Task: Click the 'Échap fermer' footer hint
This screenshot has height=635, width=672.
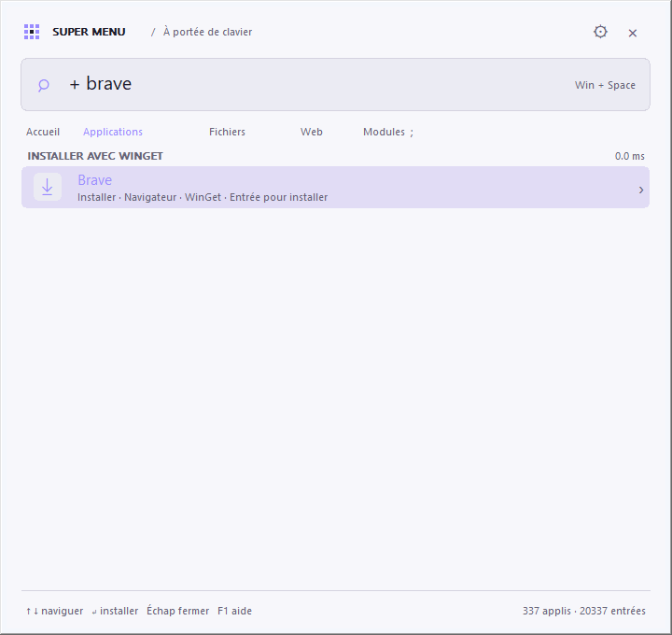Action: (178, 610)
